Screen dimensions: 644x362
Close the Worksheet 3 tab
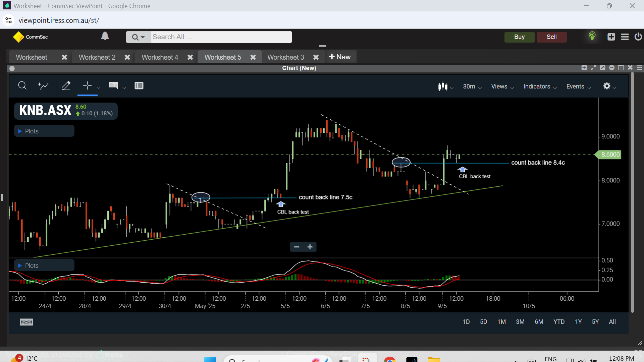[316, 57]
